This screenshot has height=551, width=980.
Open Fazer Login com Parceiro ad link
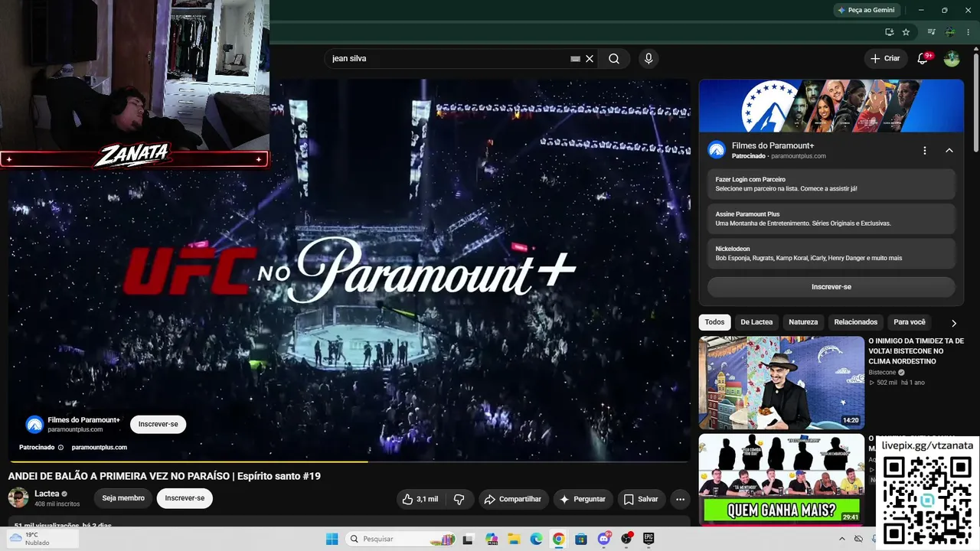point(831,184)
